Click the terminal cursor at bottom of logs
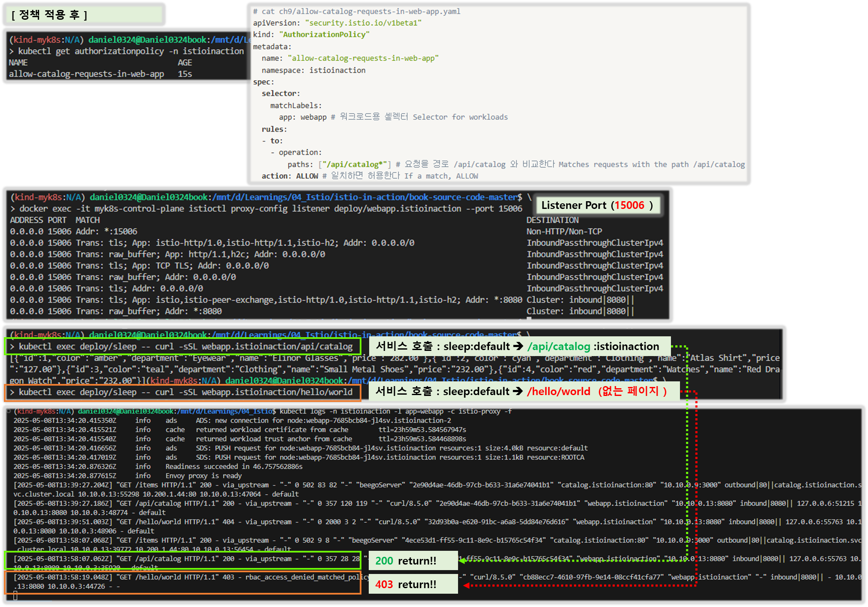868x607 pixels. (x=15, y=595)
